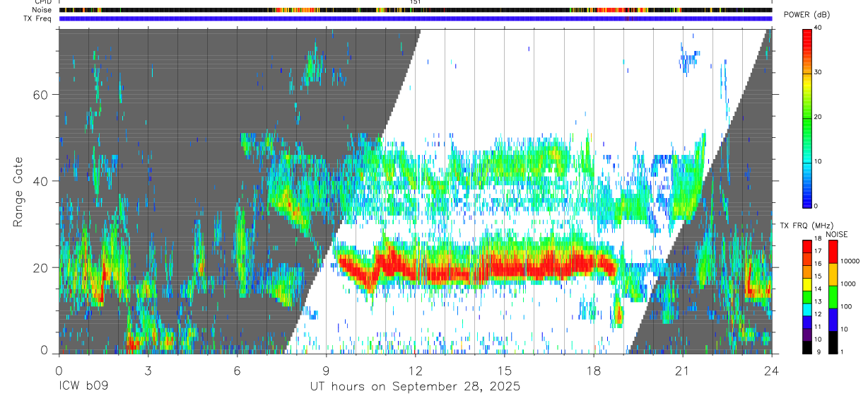Click the '12' hour tick label
The height and width of the screenshot is (401, 868).
[416, 371]
